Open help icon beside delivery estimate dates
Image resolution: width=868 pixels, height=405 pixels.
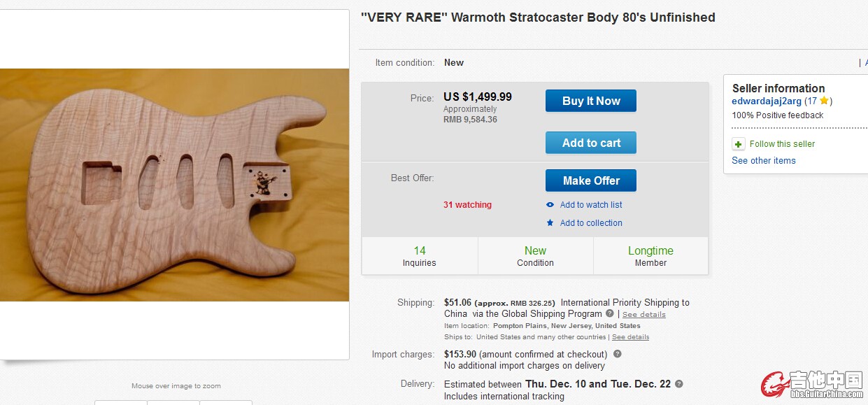coord(678,384)
